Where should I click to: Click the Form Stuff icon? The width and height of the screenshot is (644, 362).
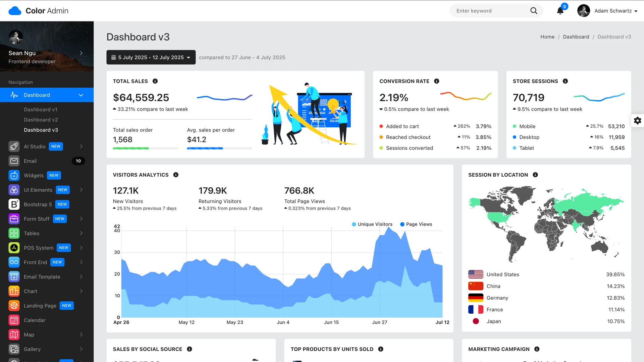point(14,219)
